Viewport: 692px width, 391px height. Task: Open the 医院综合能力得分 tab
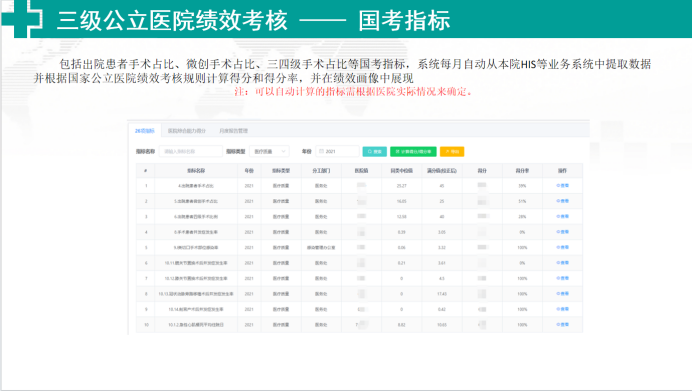(x=187, y=131)
